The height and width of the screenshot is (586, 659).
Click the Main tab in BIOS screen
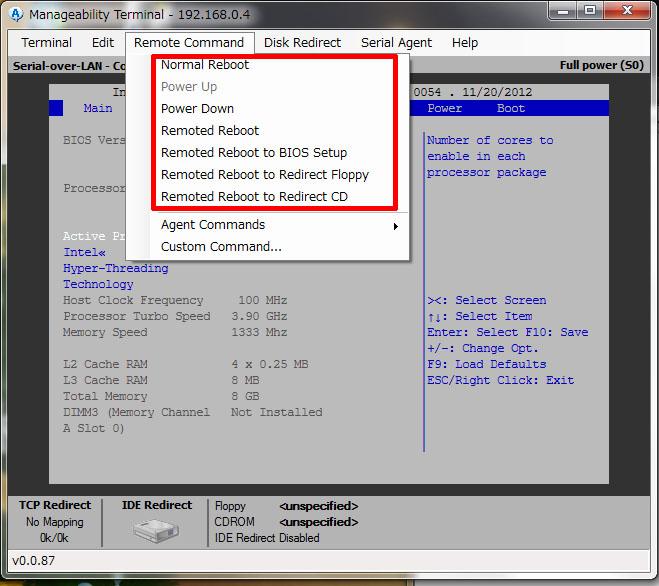coord(98,108)
